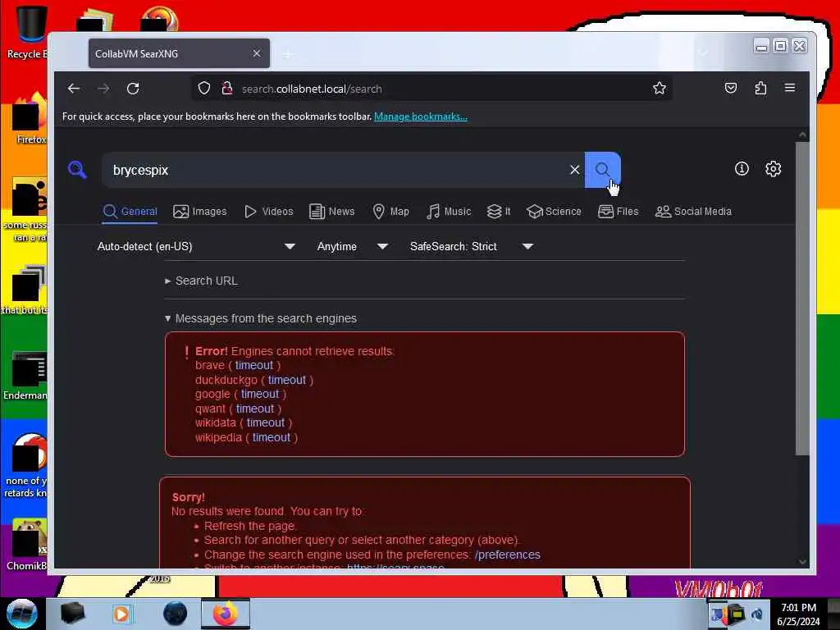This screenshot has height=630, width=840.
Task: Open the Firefox hamburger menu
Action: tap(790, 88)
